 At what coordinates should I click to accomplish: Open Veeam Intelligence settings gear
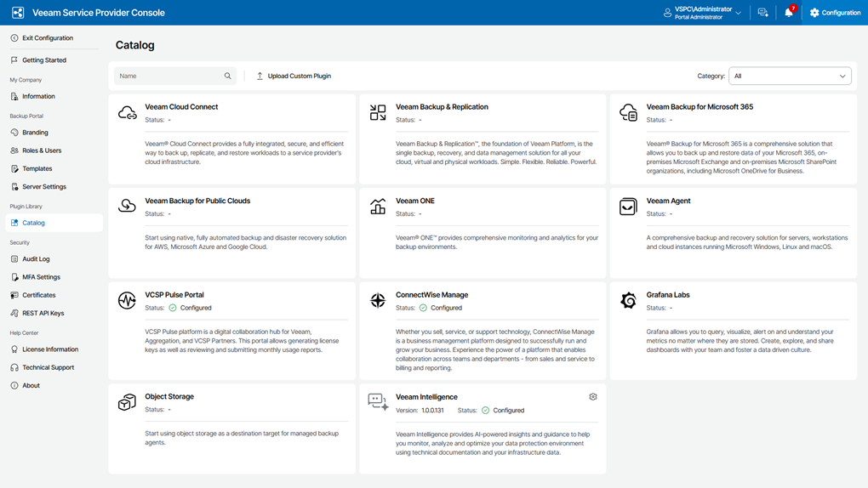[x=593, y=397]
